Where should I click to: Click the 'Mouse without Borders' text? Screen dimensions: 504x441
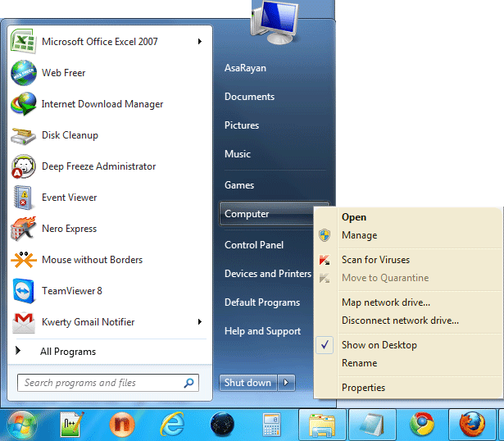(92, 259)
